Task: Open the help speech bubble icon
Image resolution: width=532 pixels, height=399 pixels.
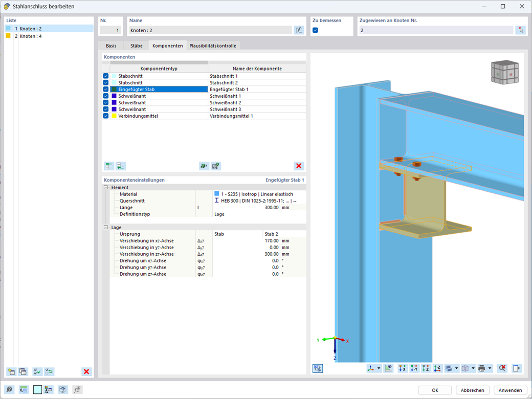Action: point(10,389)
